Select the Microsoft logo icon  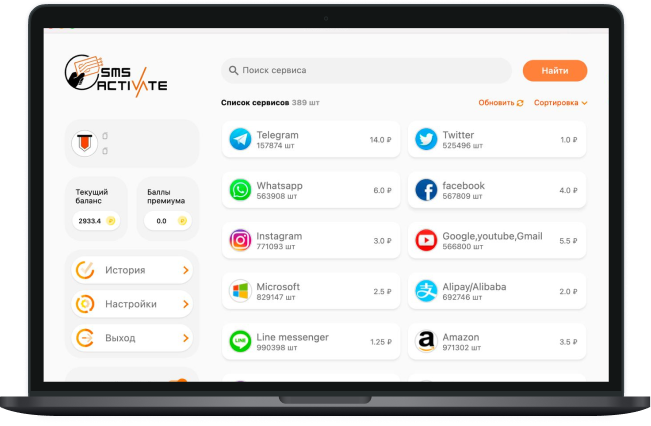[240, 291]
